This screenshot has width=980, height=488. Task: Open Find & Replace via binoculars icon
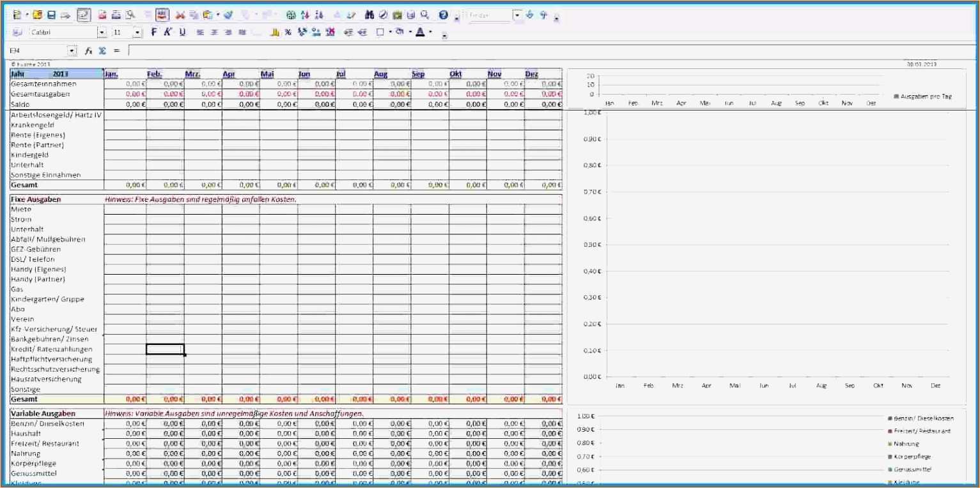pyautogui.click(x=368, y=14)
